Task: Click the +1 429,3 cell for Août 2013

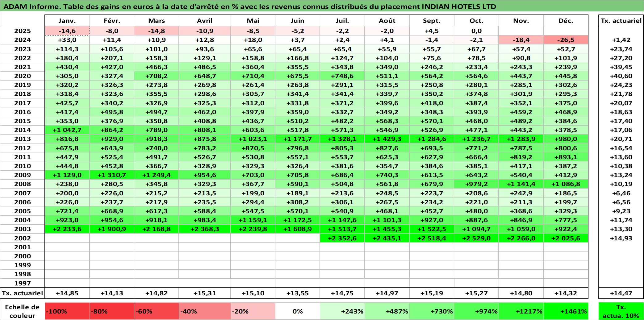Action: point(387,139)
